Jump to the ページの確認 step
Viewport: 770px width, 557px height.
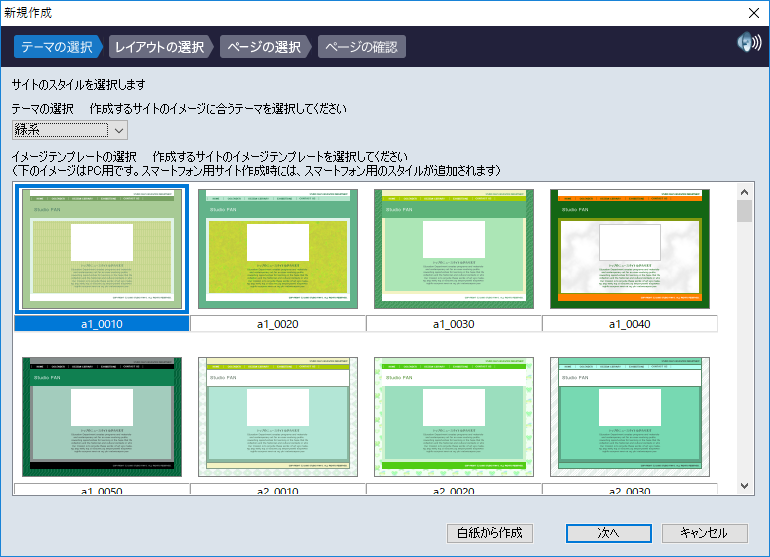361,47
